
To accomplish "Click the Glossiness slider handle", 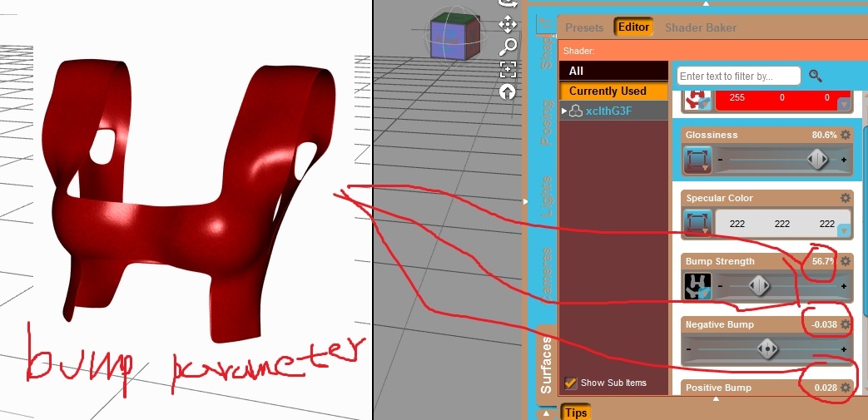I will coord(817,160).
